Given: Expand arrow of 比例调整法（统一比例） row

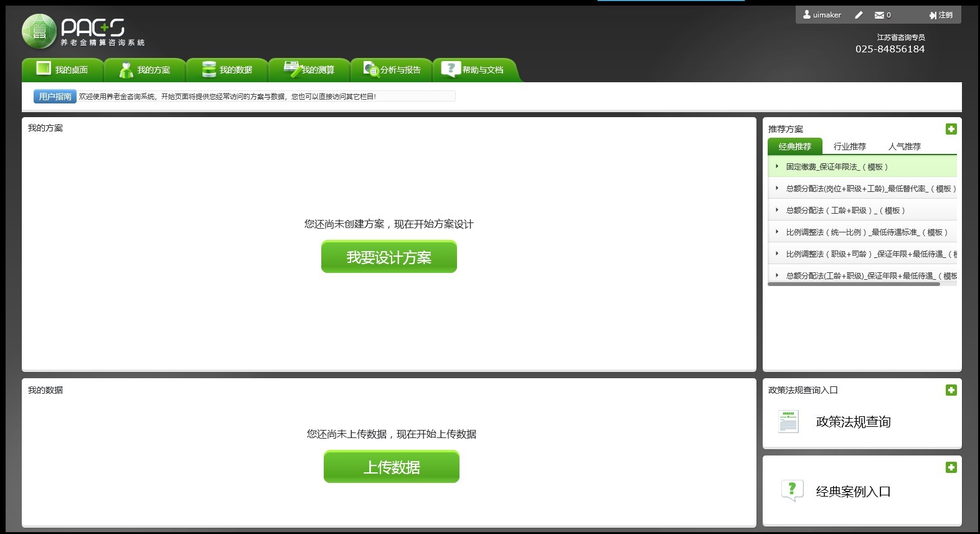Looking at the screenshot, I should pos(777,232).
